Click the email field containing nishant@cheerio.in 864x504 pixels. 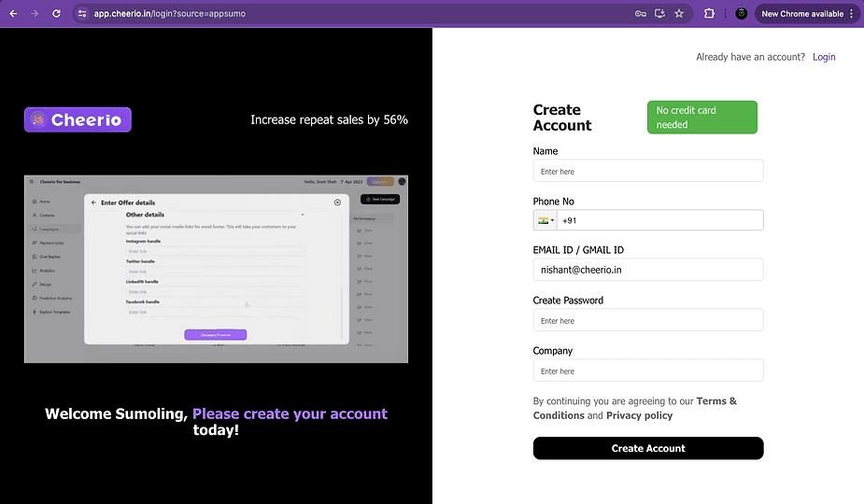tap(648, 270)
